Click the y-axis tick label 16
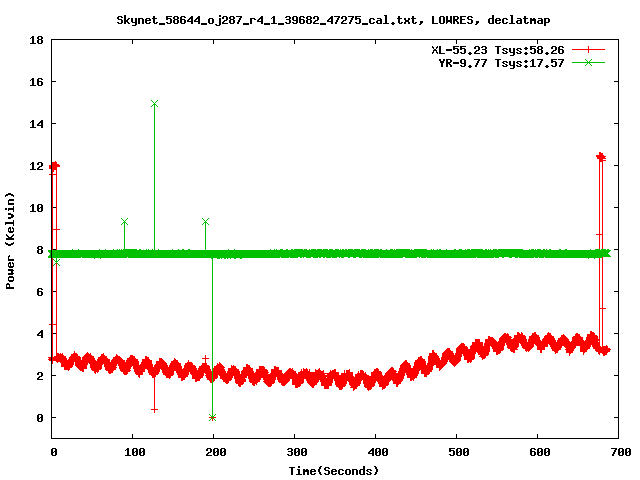 (x=36, y=82)
